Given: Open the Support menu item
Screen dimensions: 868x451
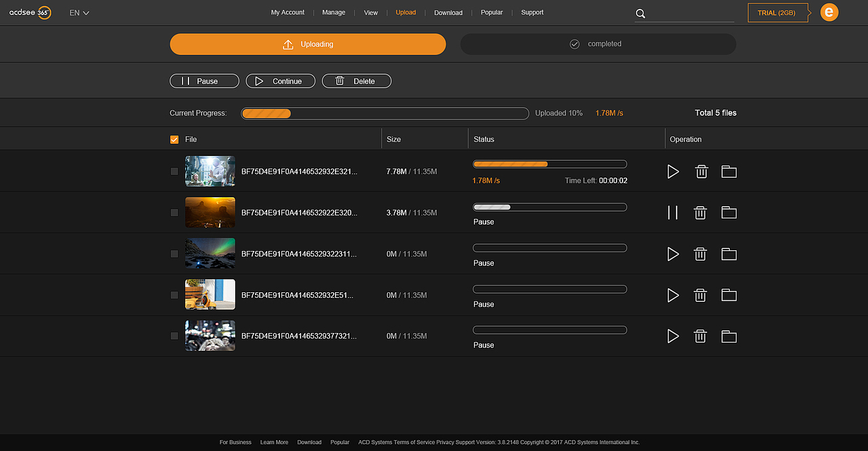Looking at the screenshot, I should tap(532, 12).
